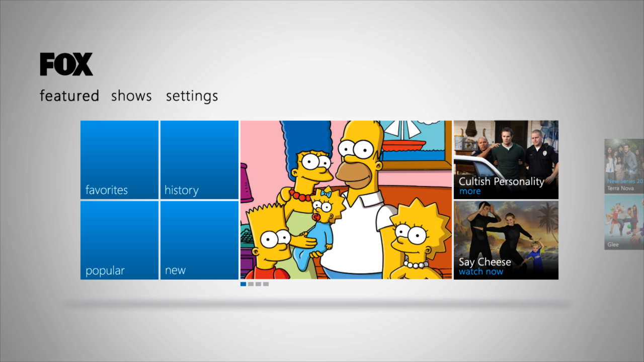Viewport: 644px width, 362px height.
Task: Click the more link under Cultish Personality
Action: (470, 192)
